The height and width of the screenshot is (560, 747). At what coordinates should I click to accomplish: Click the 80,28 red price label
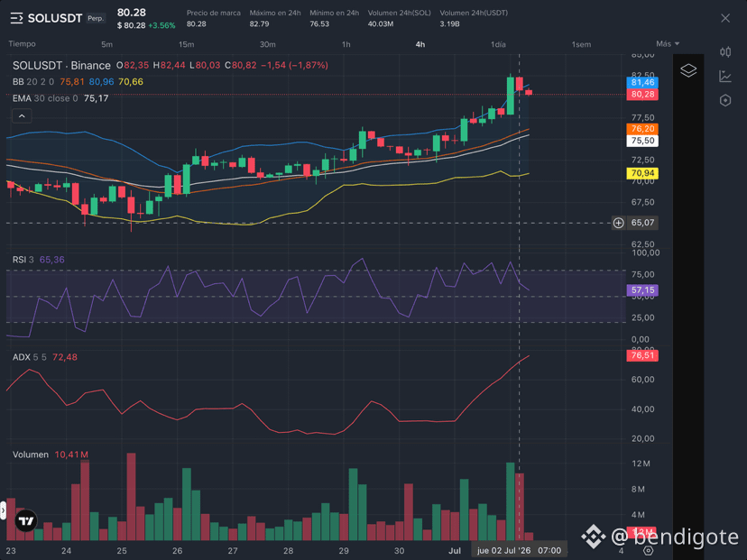point(642,95)
